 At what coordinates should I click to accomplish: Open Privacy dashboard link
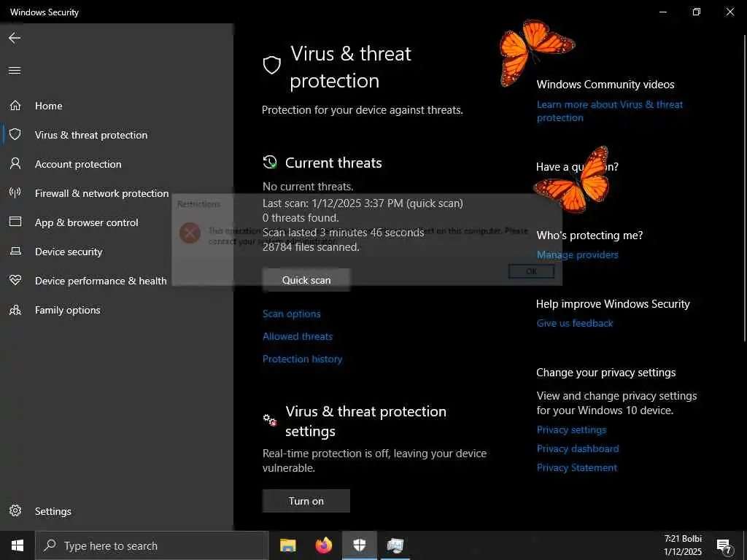click(578, 448)
